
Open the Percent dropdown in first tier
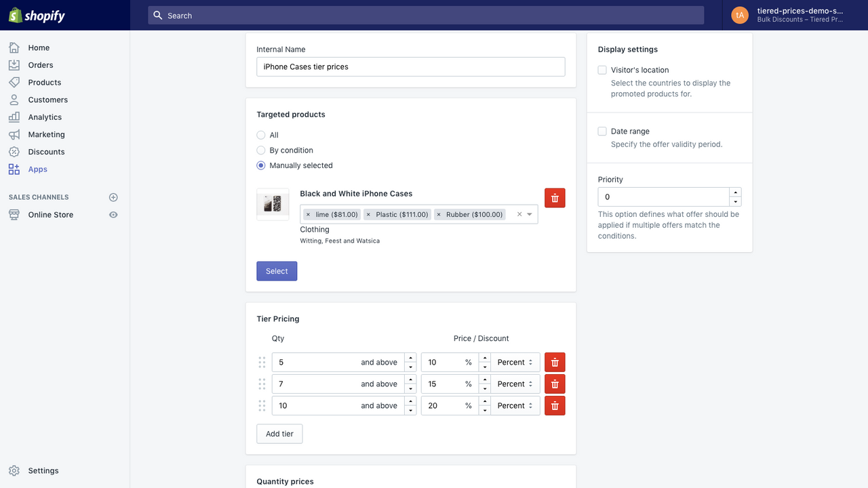(514, 362)
